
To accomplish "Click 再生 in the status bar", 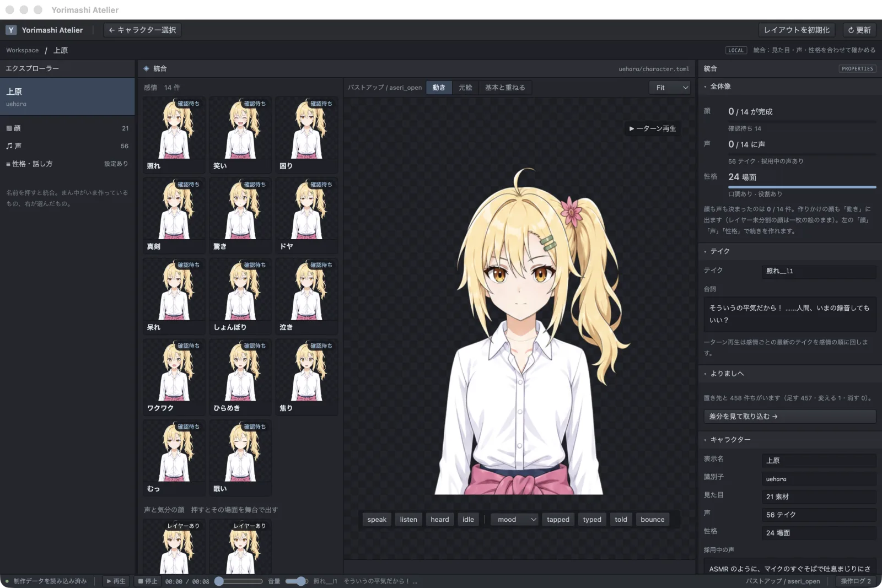I will pyautogui.click(x=116, y=581).
